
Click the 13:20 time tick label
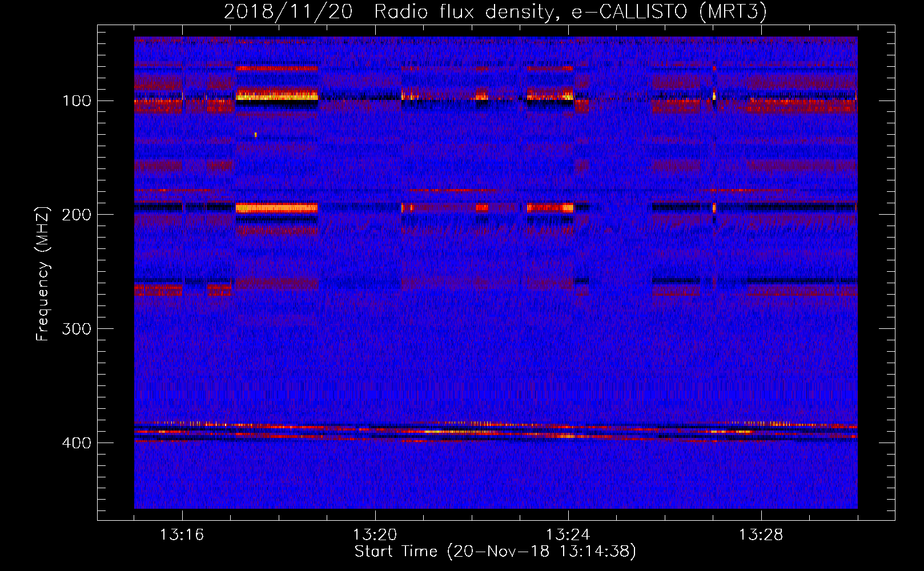(x=375, y=535)
